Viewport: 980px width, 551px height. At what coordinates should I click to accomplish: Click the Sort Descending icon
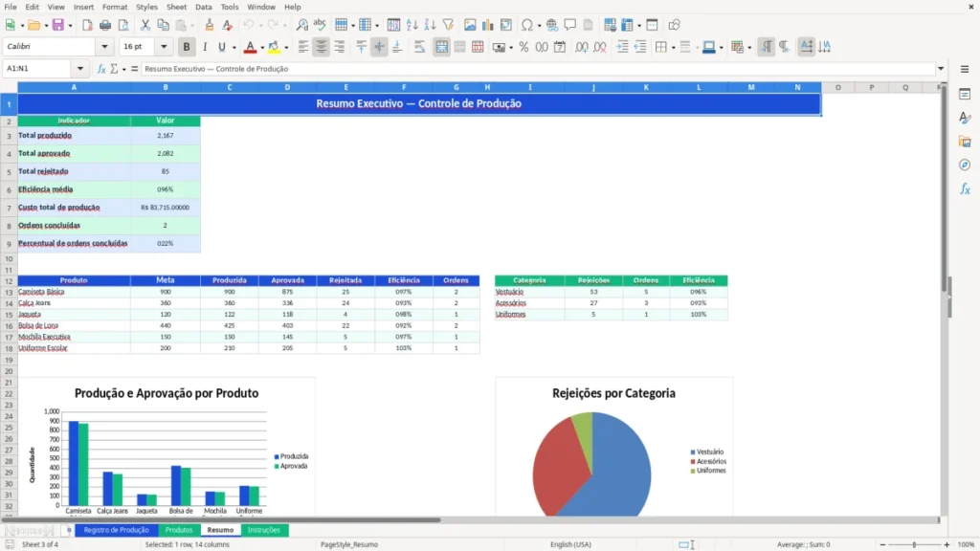[x=430, y=25]
